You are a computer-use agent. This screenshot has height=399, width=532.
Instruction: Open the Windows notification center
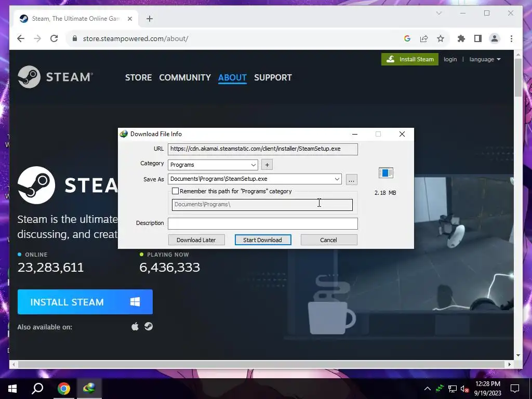tap(515, 389)
